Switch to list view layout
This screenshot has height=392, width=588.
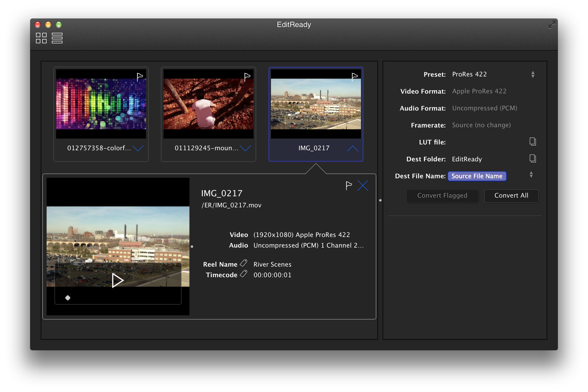[57, 38]
